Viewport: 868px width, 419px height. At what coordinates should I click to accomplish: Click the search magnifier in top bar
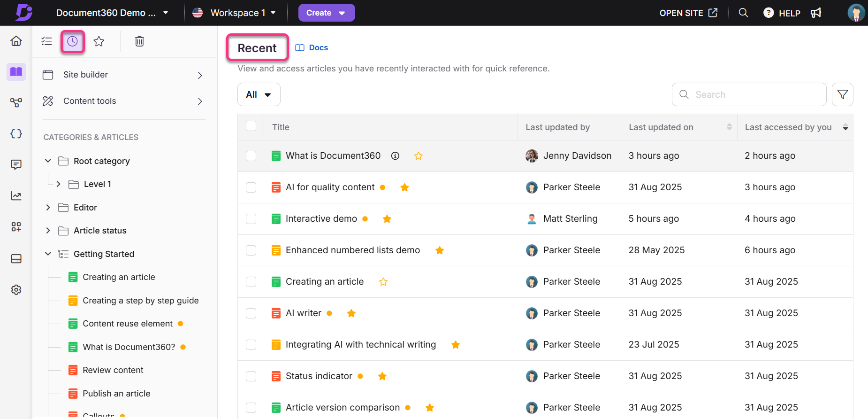click(743, 13)
